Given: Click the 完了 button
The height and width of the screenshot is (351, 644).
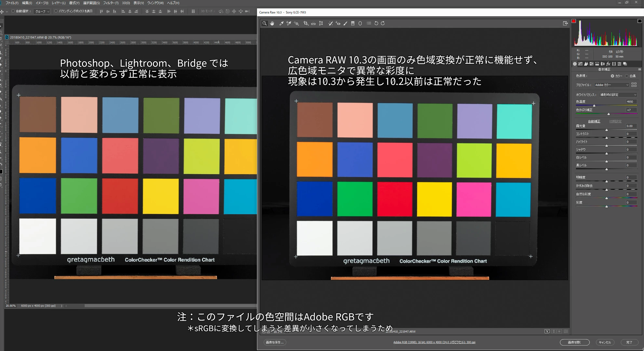Looking at the screenshot, I should click(x=629, y=342).
